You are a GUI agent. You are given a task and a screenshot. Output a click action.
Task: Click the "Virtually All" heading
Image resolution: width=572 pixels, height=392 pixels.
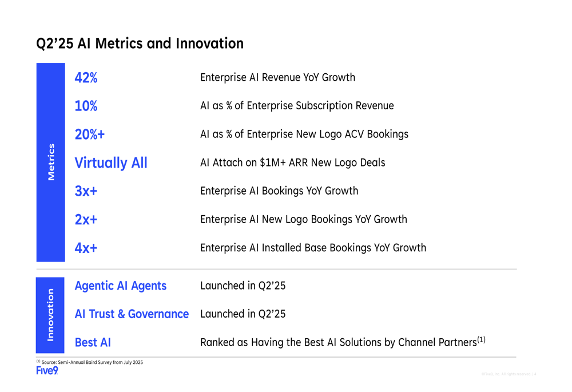[111, 163]
